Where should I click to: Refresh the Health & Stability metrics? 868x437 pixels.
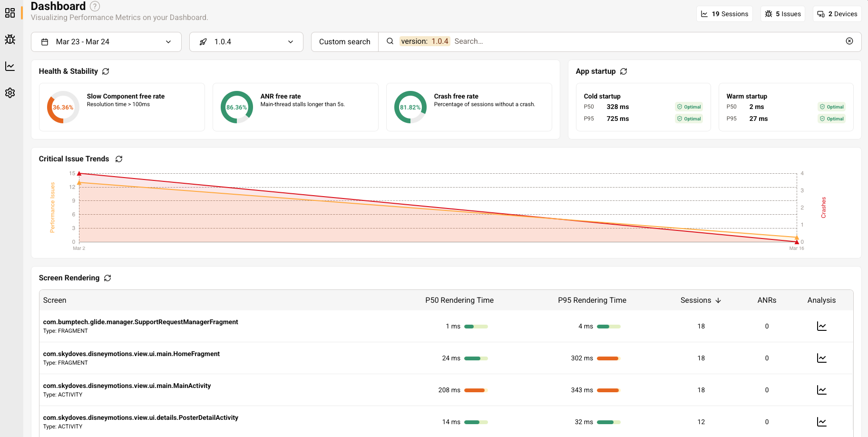tap(106, 71)
